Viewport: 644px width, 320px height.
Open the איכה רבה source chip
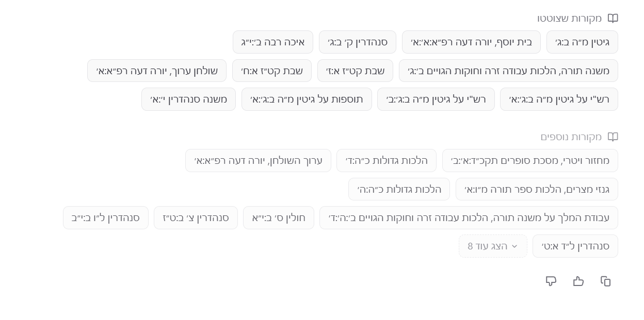tap(273, 42)
